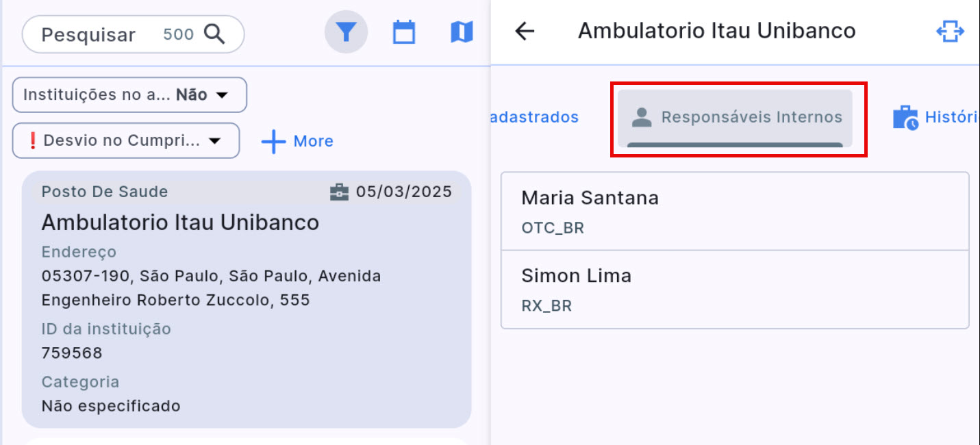
Task: Open the Cadastrados tab
Action: [x=535, y=117]
